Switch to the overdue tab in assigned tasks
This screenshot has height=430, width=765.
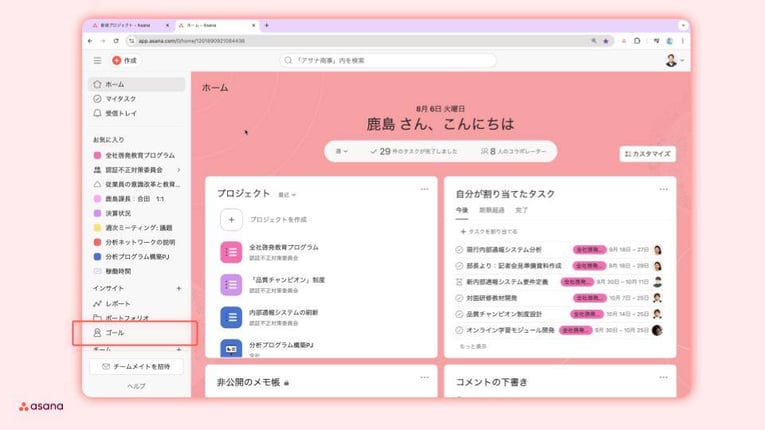(x=491, y=210)
